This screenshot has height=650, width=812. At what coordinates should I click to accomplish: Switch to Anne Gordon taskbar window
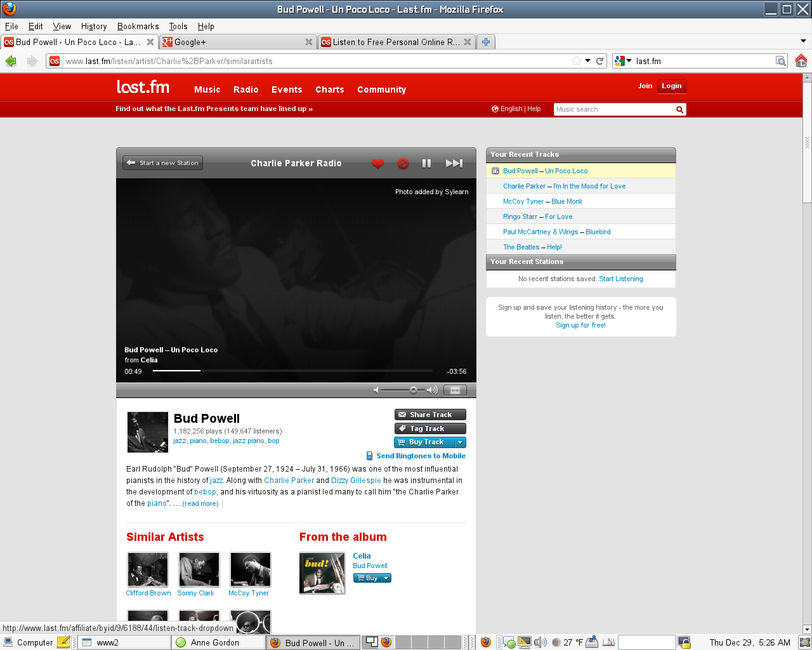(x=219, y=642)
